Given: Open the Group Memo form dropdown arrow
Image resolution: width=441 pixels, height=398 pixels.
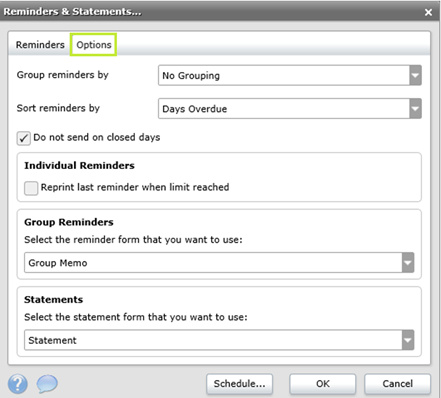Looking at the screenshot, I should click(408, 263).
